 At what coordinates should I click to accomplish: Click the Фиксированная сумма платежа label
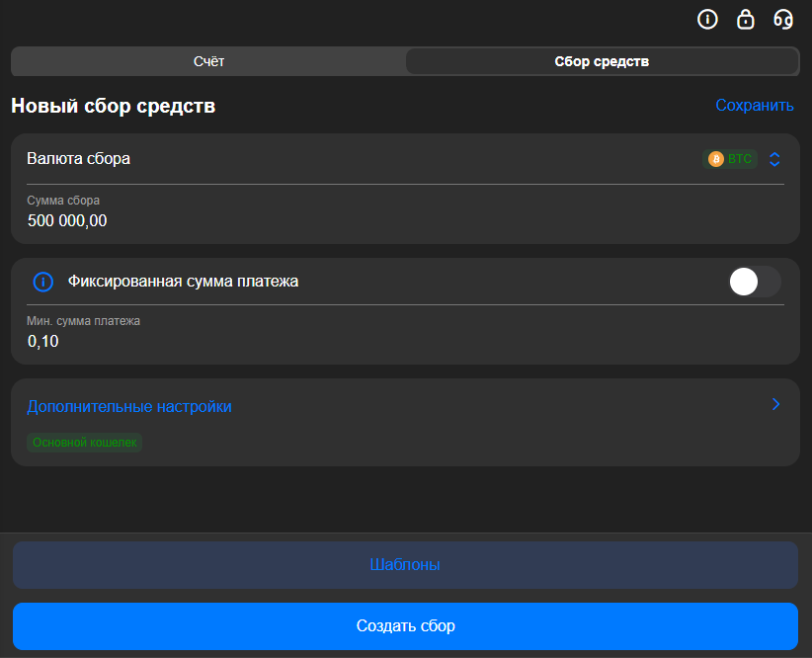pos(184,282)
